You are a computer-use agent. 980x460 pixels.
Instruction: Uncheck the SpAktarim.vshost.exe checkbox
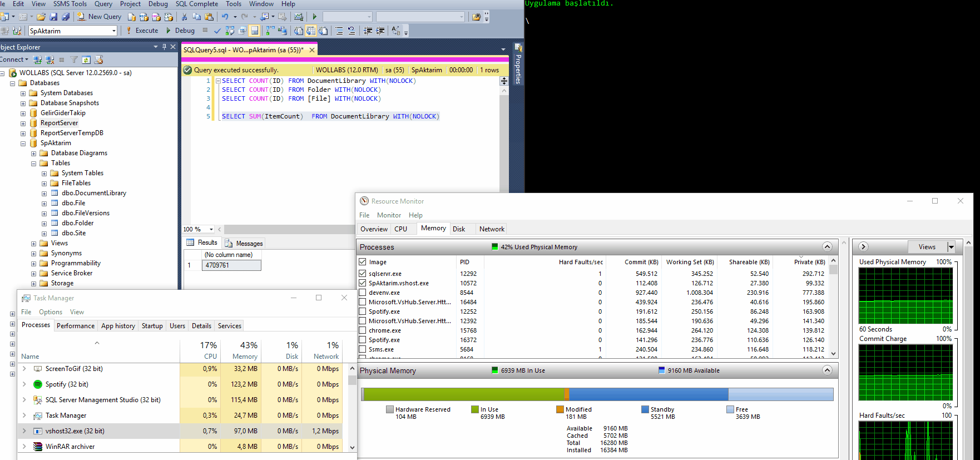363,283
